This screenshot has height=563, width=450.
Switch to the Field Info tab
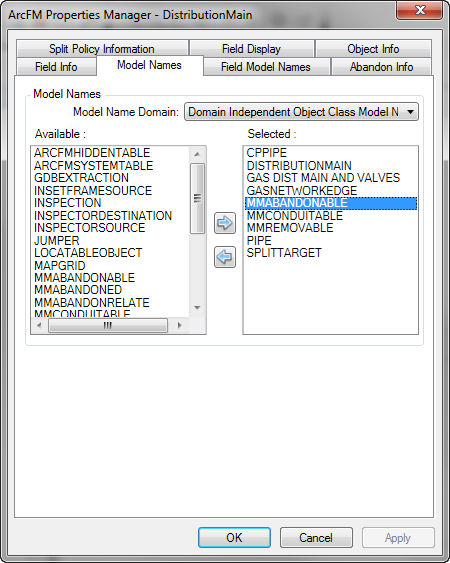pos(56,67)
